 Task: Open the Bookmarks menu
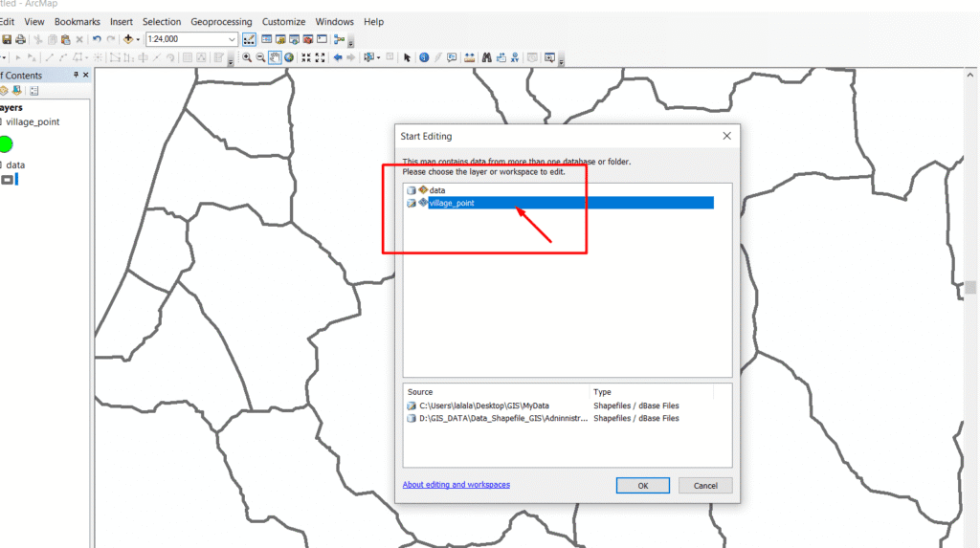77,21
